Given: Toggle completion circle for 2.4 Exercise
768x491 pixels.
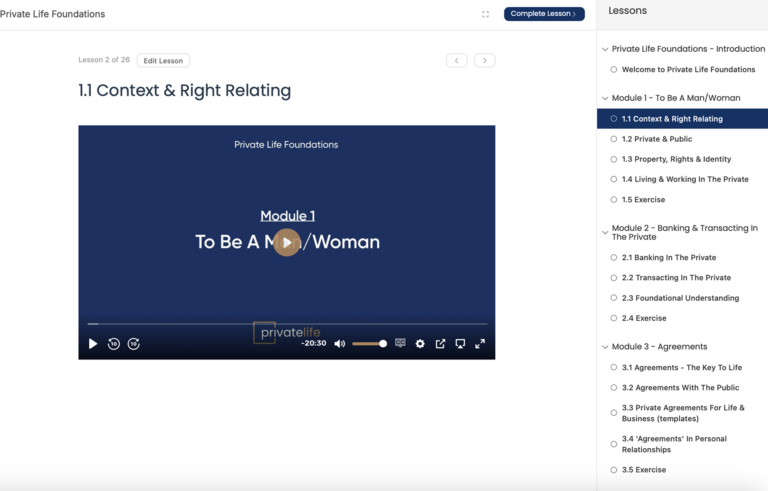Looking at the screenshot, I should coord(614,319).
